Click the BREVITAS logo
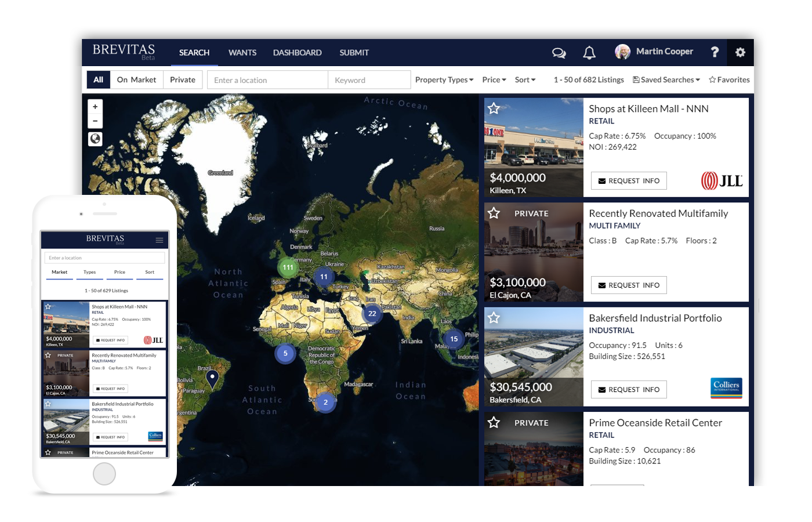This screenshot has width=812, height=522. (x=124, y=50)
